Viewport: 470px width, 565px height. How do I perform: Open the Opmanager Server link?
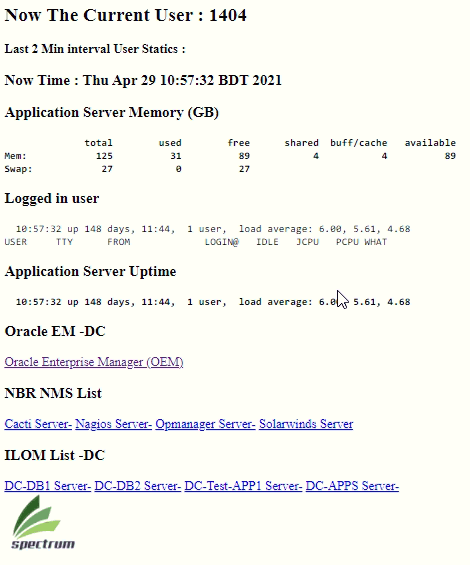coord(205,424)
